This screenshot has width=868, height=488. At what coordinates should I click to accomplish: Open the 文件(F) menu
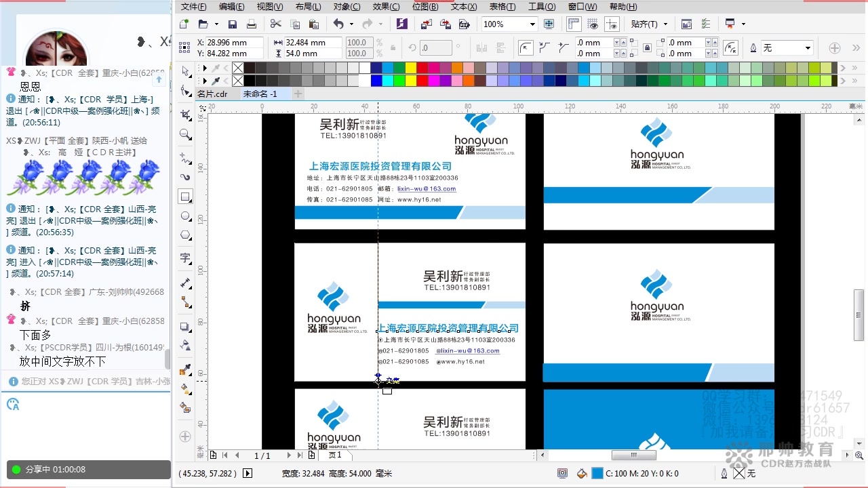[x=193, y=7]
